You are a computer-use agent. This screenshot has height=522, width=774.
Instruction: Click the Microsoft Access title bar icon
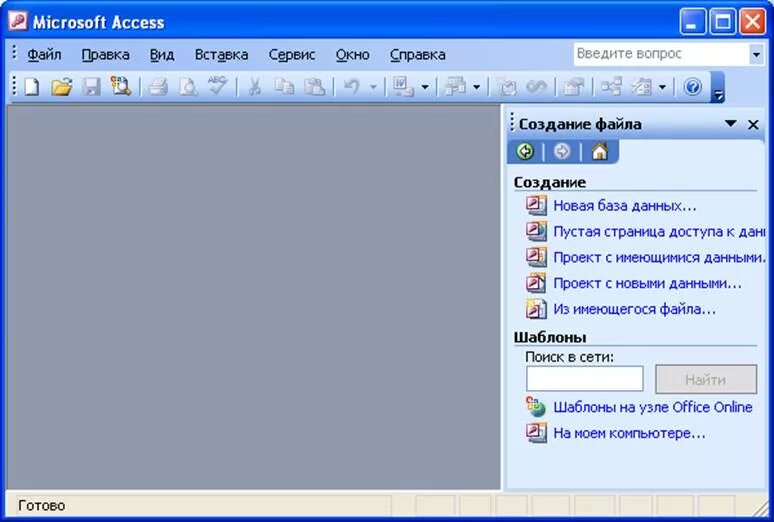(x=18, y=22)
